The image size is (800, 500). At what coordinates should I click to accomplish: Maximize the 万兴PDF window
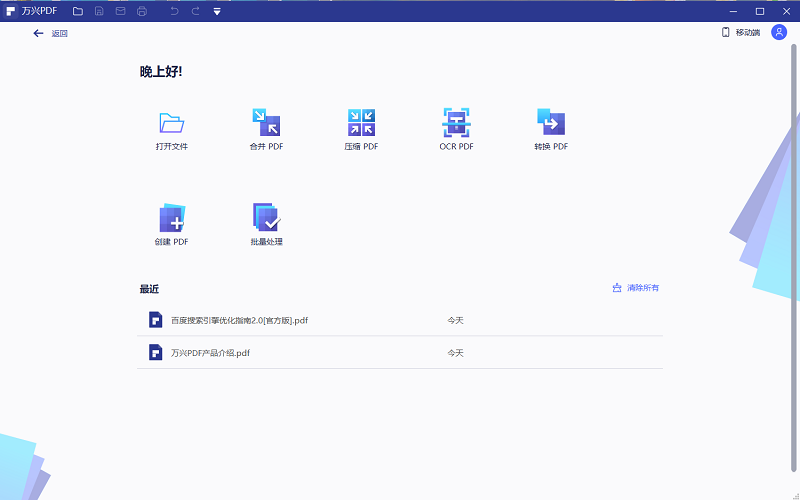(760, 11)
